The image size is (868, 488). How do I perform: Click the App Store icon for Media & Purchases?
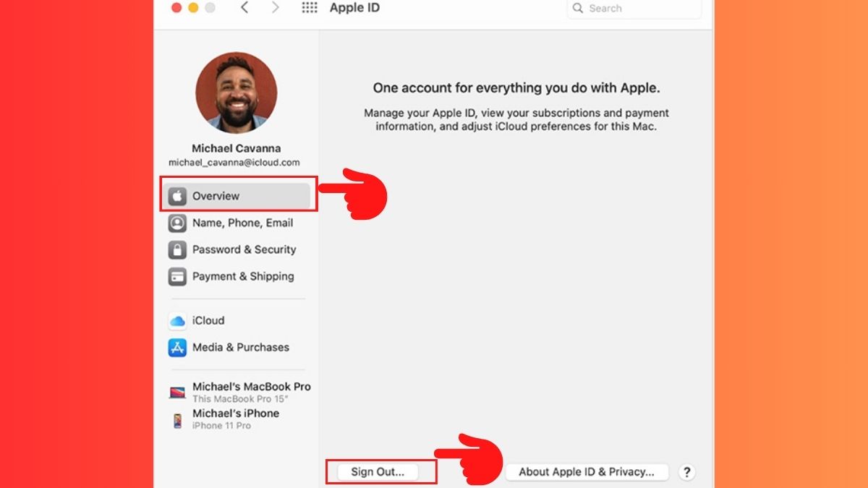(177, 348)
